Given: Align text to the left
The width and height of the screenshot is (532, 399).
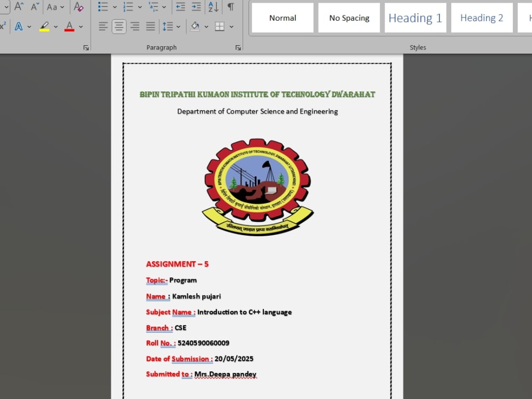Looking at the screenshot, I should coord(103,27).
